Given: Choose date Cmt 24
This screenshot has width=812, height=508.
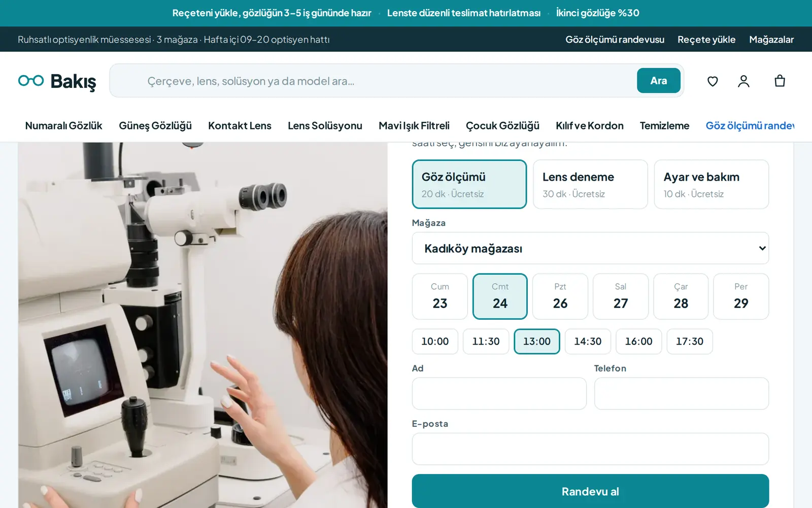Looking at the screenshot, I should coord(500,296).
